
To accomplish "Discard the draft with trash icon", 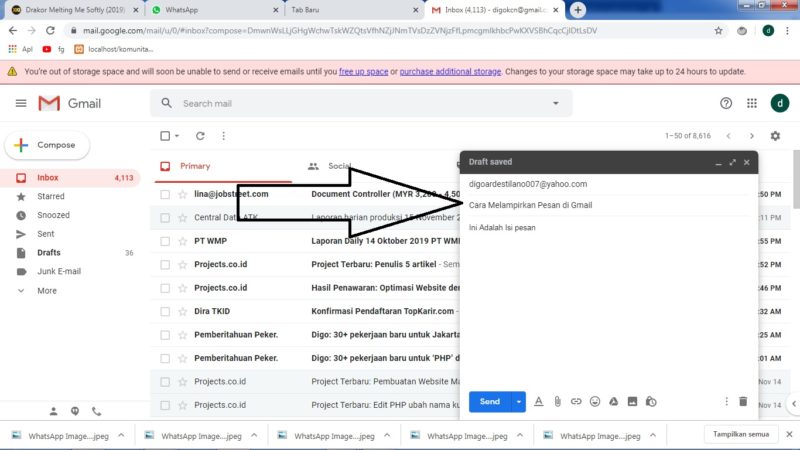I will click(743, 402).
